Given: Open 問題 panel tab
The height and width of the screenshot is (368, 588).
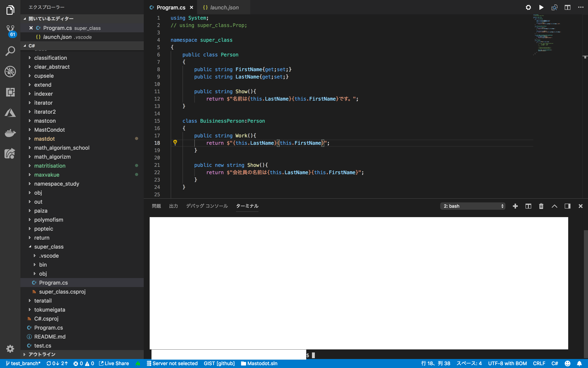Looking at the screenshot, I should tap(156, 206).
